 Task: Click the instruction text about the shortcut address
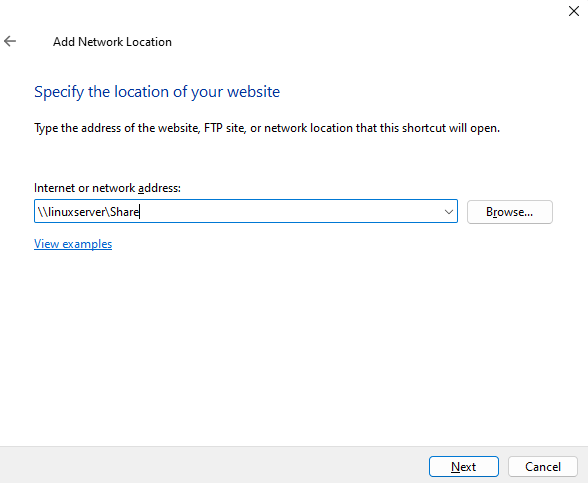pos(267,128)
